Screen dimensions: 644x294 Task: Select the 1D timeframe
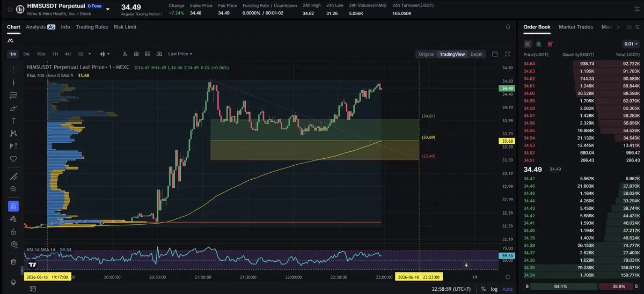click(x=80, y=54)
